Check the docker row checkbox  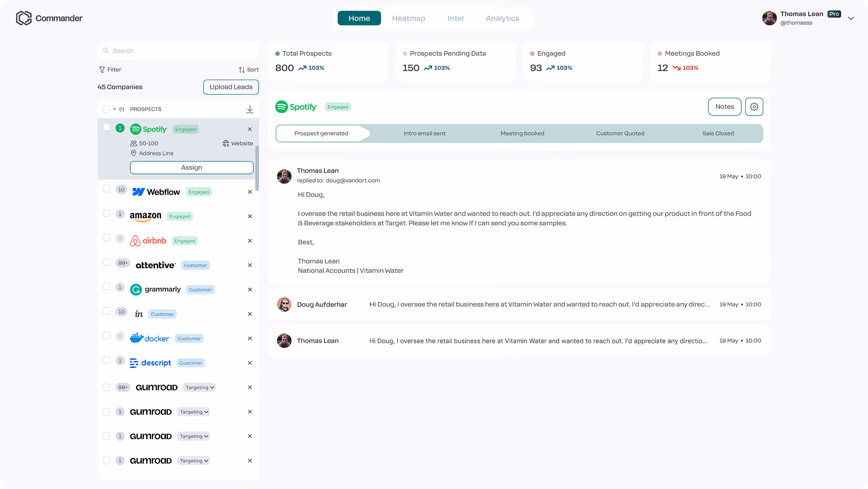coord(106,336)
